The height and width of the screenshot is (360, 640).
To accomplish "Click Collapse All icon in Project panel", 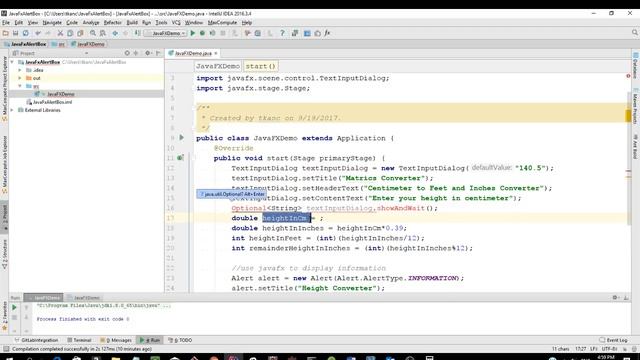I will 136,53.
